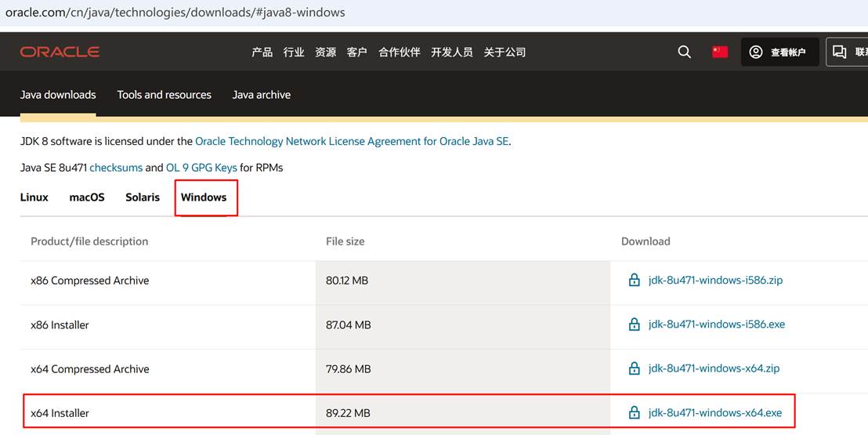Click the Oracle logo
Viewport: 868px width, 435px height.
tap(60, 52)
